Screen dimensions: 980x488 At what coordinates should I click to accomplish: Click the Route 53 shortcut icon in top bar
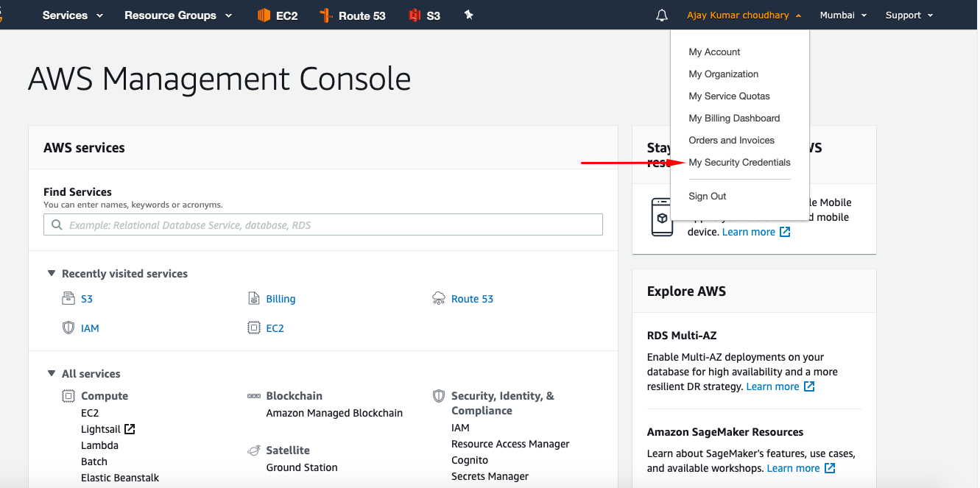click(325, 15)
